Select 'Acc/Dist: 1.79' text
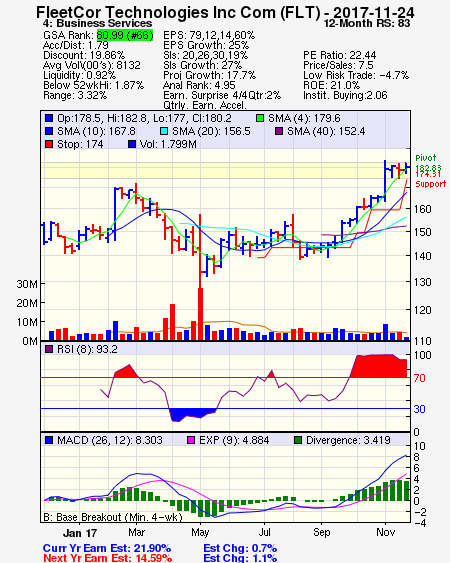 point(76,45)
